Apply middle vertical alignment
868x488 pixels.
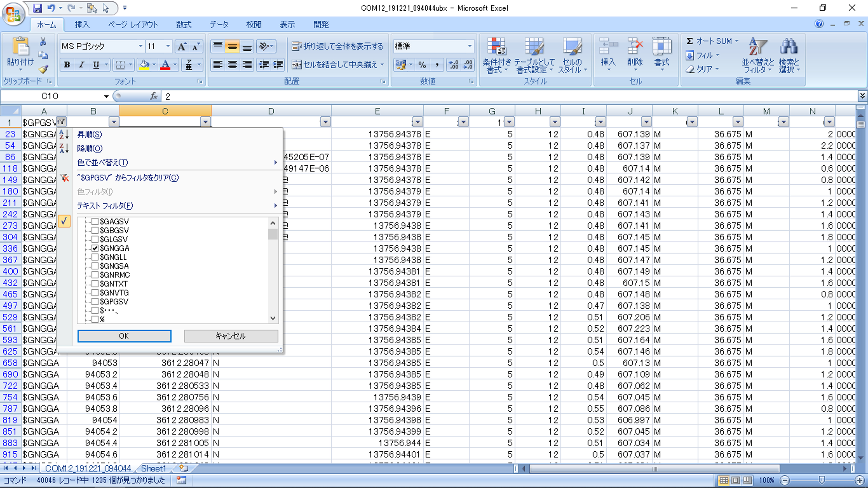pyautogui.click(x=232, y=46)
